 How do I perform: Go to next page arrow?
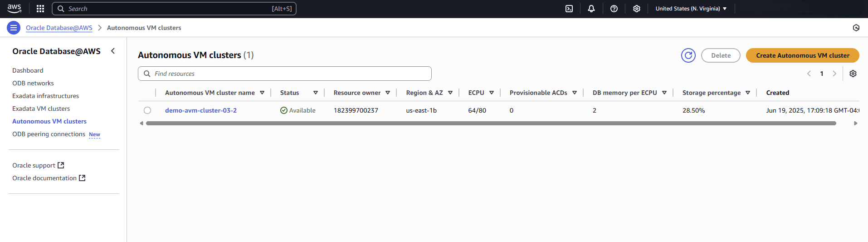(x=834, y=74)
